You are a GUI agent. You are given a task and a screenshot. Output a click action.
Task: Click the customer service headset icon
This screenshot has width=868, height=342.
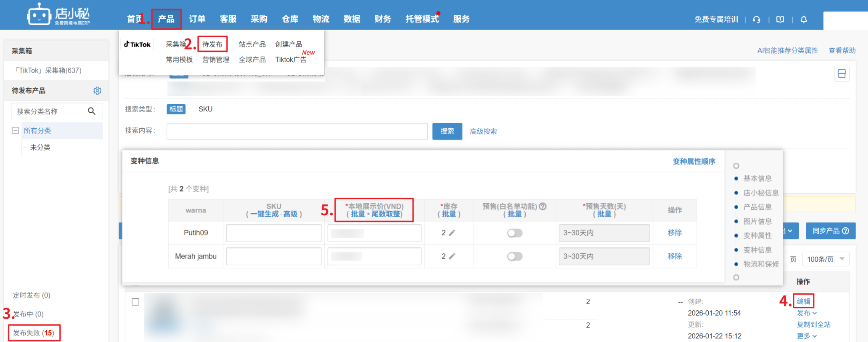tap(756, 19)
